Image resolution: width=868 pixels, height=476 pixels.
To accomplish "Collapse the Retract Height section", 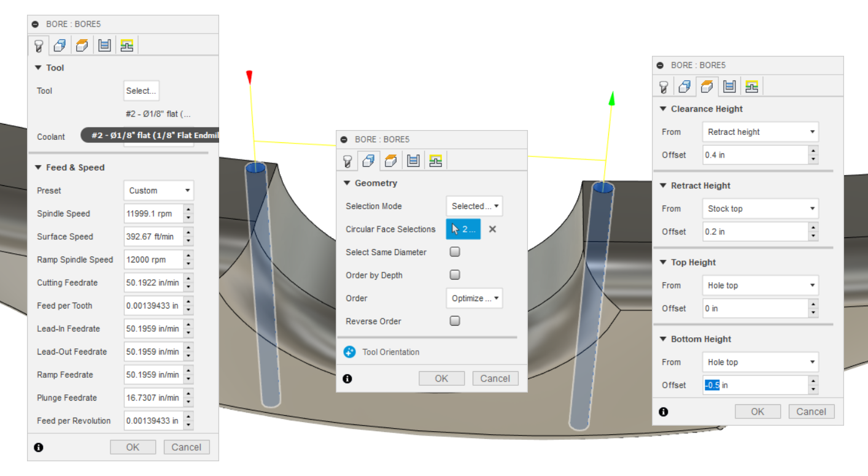I will pos(695,185).
